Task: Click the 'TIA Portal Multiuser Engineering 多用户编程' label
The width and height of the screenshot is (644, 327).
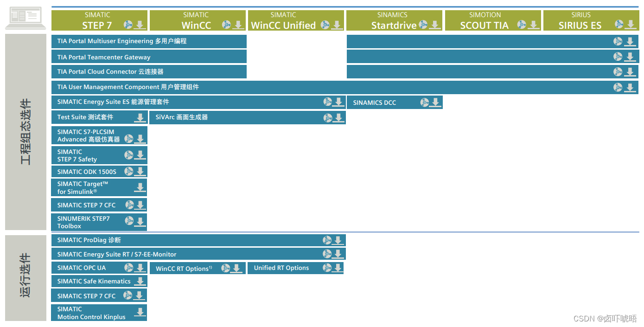Action: [122, 41]
